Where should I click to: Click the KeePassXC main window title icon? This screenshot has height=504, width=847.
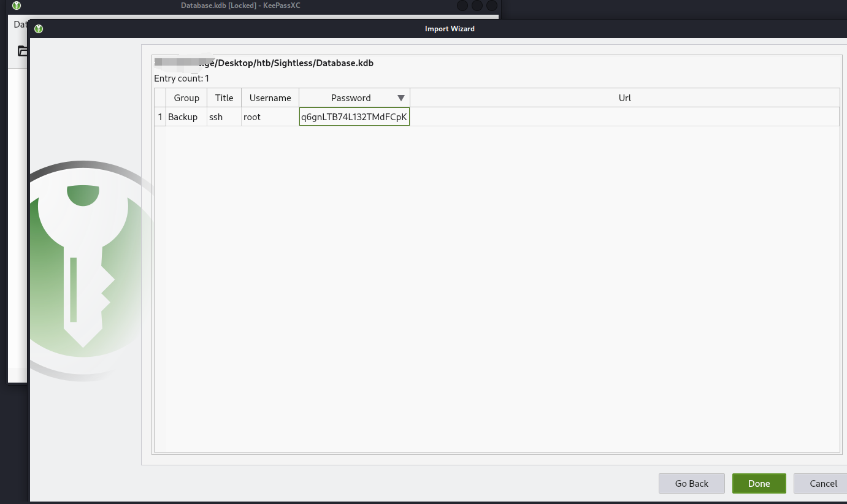click(17, 6)
